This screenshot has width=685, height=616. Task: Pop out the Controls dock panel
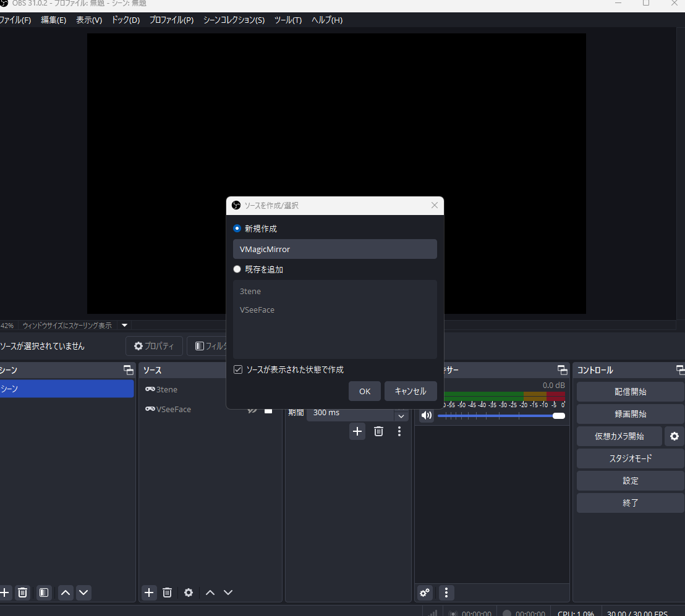[680, 369]
